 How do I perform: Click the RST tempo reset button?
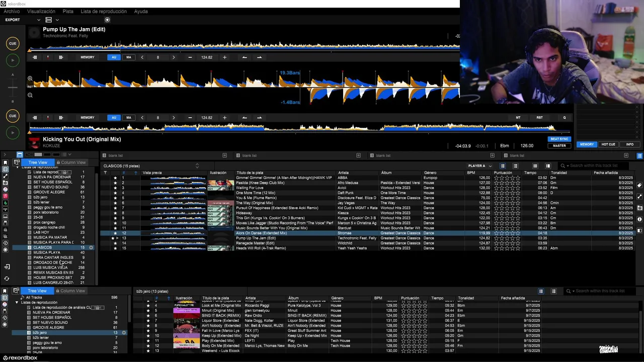539,118
